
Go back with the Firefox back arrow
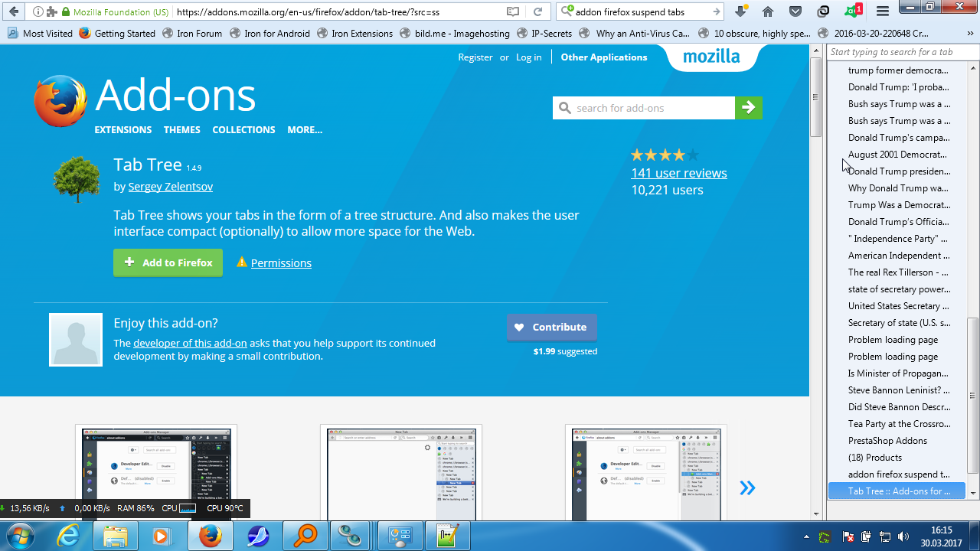(14, 11)
